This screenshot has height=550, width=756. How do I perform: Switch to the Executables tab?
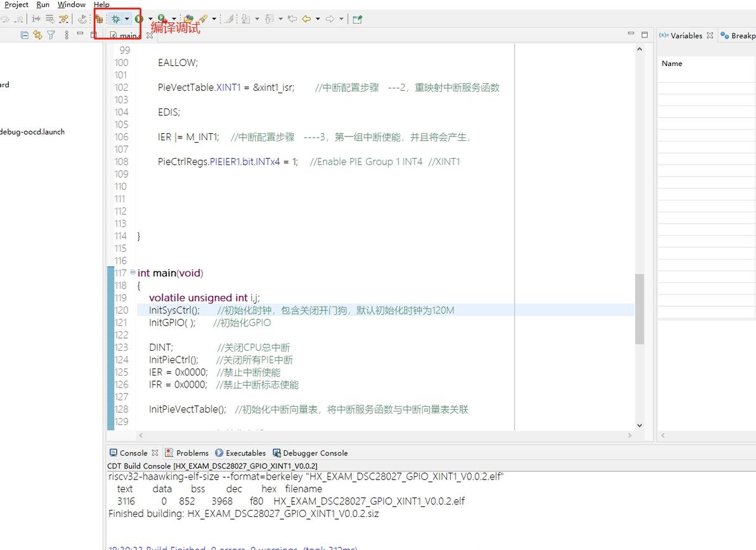tap(240, 452)
